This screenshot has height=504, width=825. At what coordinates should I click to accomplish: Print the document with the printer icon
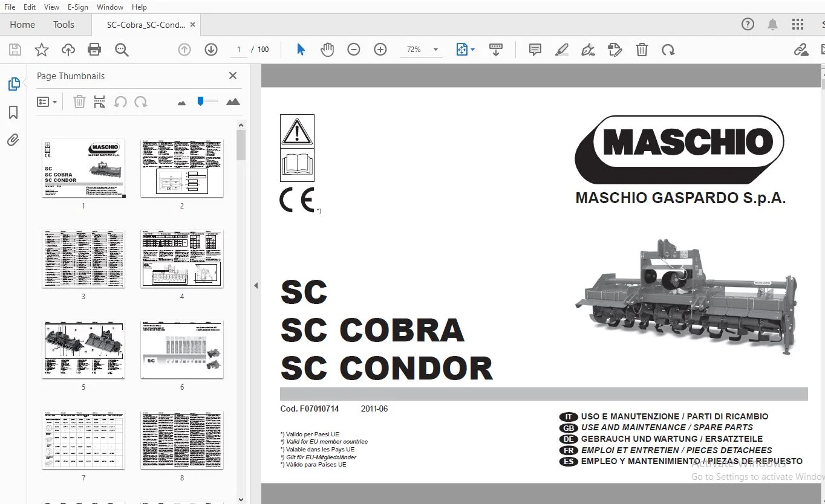point(94,50)
